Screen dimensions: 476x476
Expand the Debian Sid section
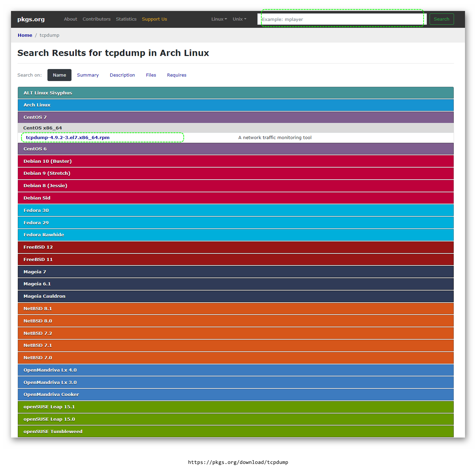(236, 198)
